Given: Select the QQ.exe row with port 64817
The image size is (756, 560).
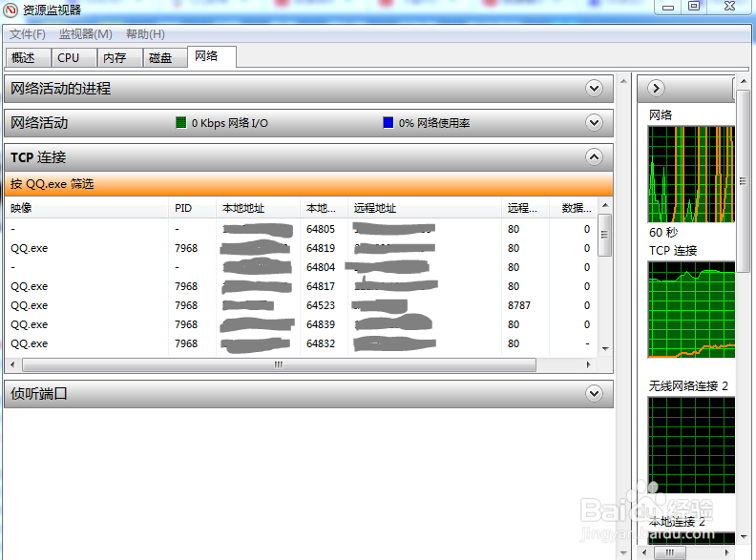Looking at the screenshot, I should [302, 286].
